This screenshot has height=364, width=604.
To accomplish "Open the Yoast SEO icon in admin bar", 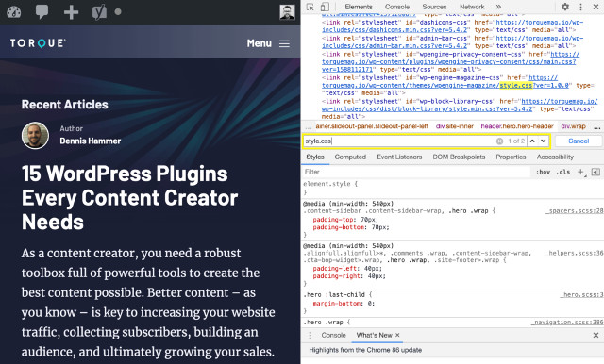I will [99, 12].
